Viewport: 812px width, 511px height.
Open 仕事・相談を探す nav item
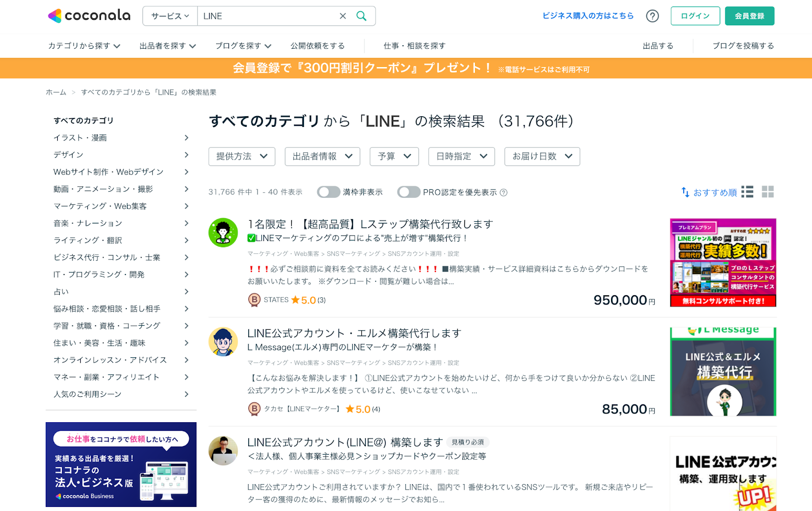click(415, 46)
